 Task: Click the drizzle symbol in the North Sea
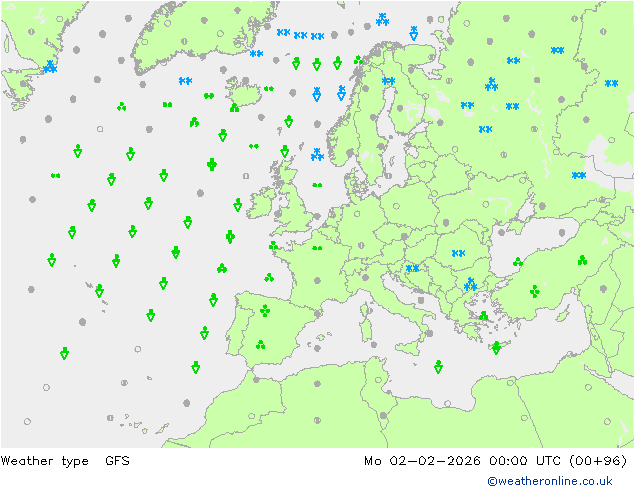point(317,185)
